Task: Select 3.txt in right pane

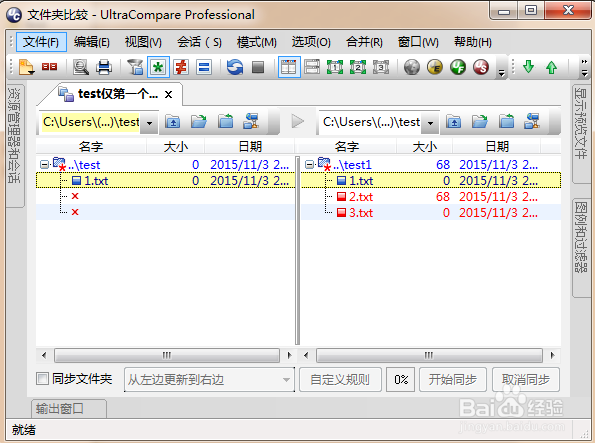Action: pyautogui.click(x=361, y=213)
